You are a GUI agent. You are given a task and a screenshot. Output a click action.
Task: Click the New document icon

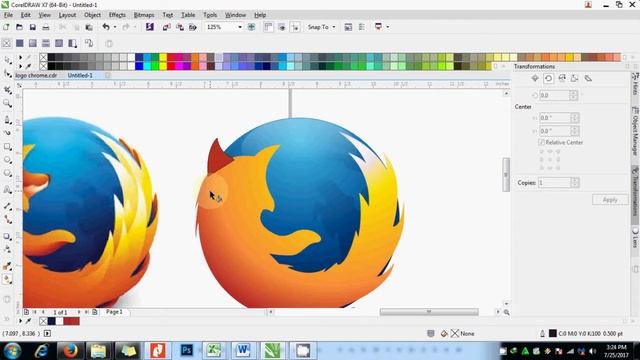(6, 27)
